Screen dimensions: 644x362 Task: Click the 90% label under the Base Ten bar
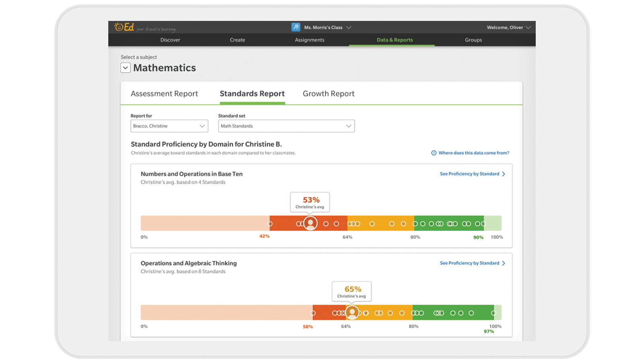pyautogui.click(x=478, y=237)
